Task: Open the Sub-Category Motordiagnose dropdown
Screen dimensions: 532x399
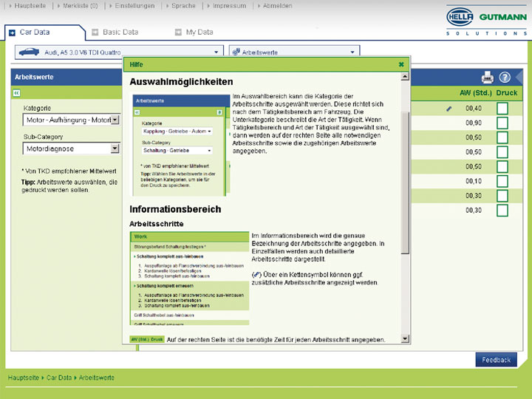Action: click(115, 149)
